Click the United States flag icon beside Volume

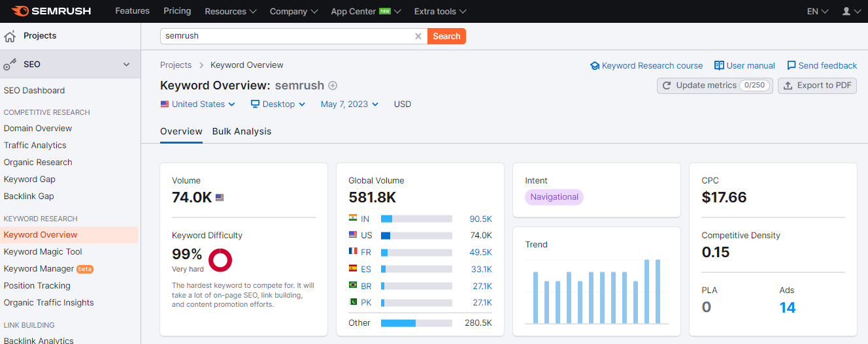pyautogui.click(x=220, y=197)
